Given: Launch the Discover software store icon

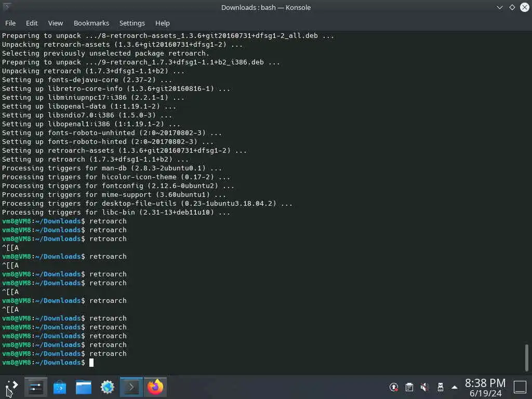Looking at the screenshot, I should point(60,387).
